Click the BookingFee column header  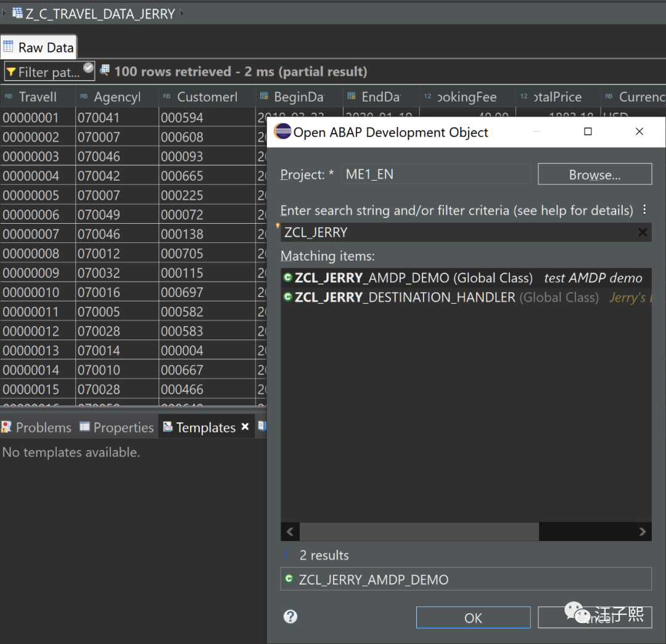467,96
